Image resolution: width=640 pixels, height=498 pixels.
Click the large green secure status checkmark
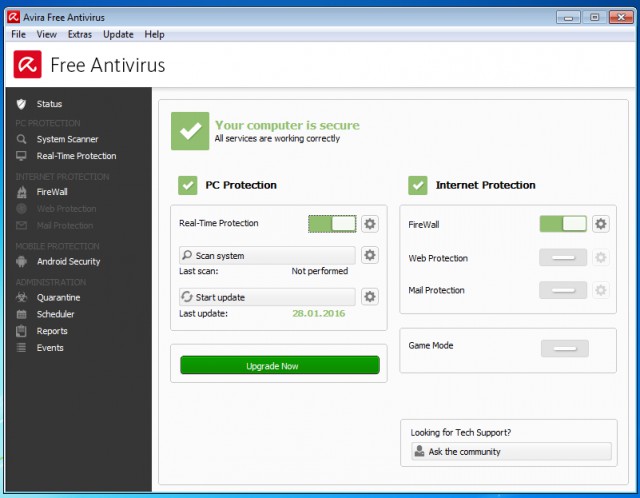(190, 131)
